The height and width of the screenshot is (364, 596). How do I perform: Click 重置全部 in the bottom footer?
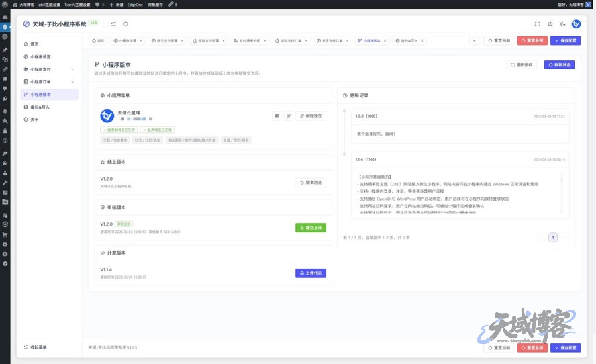tap(532, 347)
